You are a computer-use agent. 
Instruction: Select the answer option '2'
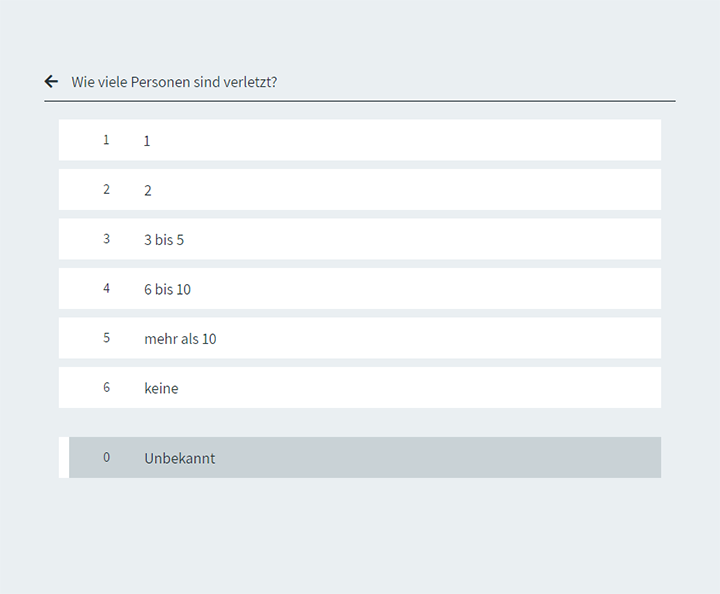148,190
